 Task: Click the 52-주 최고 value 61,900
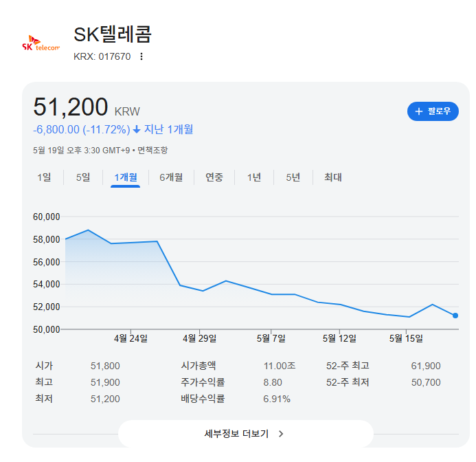point(426,366)
